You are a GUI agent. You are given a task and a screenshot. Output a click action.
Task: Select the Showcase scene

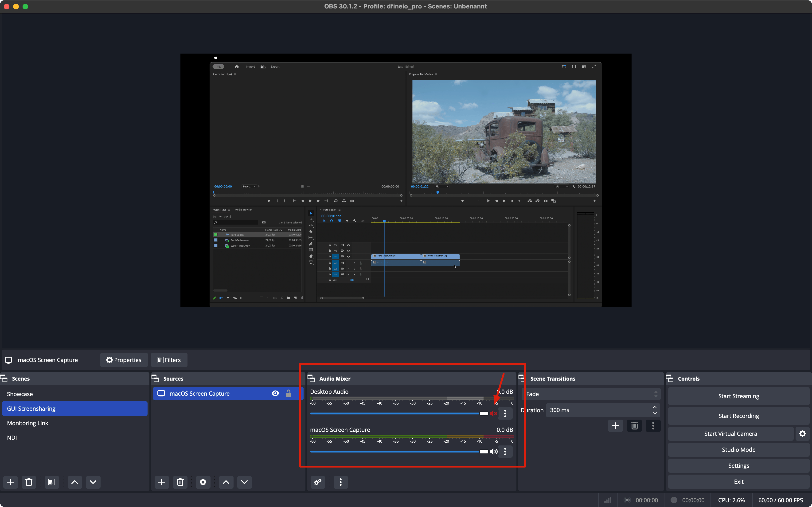tap(74, 394)
